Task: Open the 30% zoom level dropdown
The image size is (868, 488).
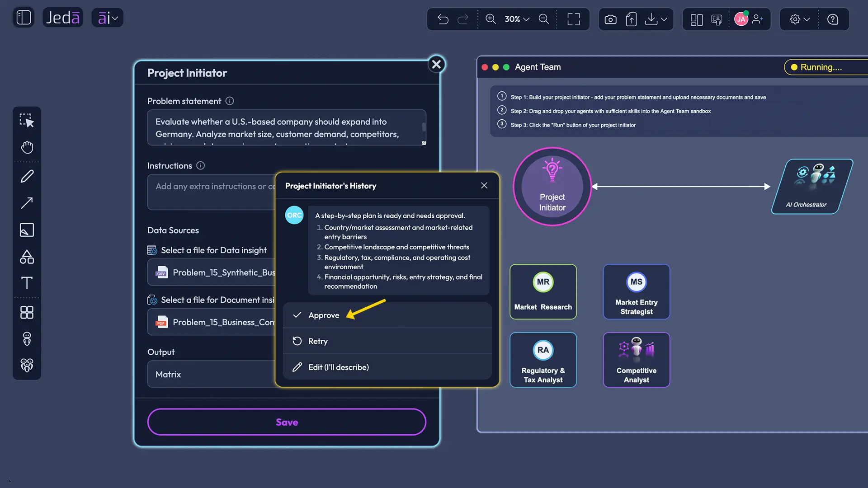Action: click(517, 19)
